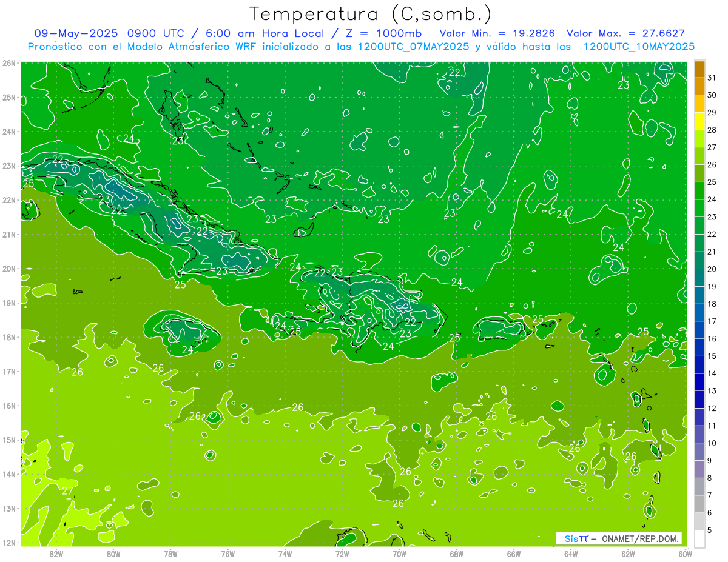This screenshot has width=728, height=562.
Task: Click the 15N latitude axis label
Action: pos(8,440)
